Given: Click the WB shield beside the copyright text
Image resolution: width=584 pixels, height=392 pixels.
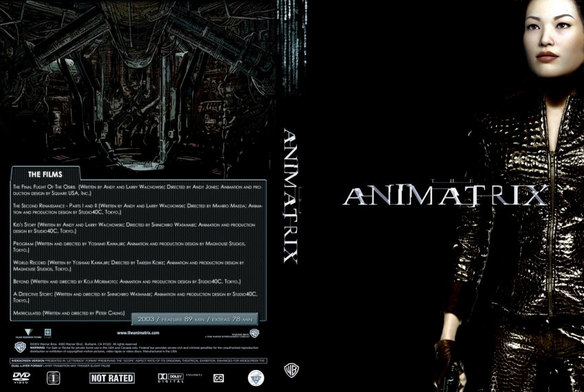Looking at the screenshot, I should [20, 347].
